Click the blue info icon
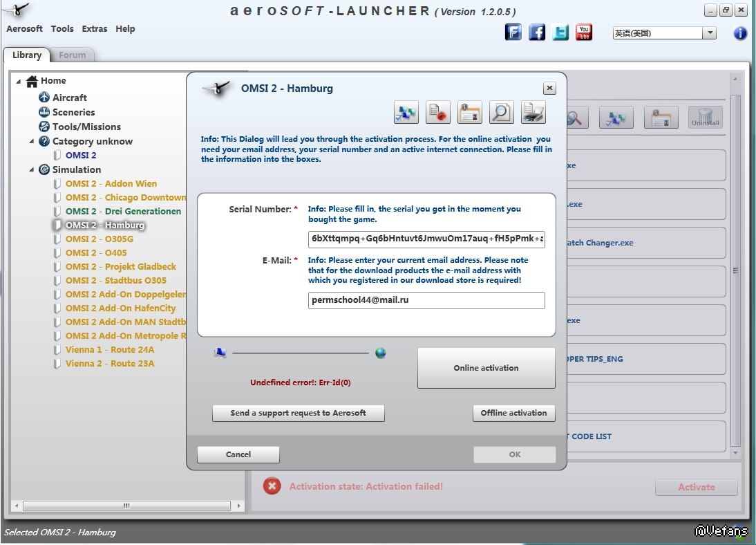This screenshot has height=545, width=756. coord(740,33)
